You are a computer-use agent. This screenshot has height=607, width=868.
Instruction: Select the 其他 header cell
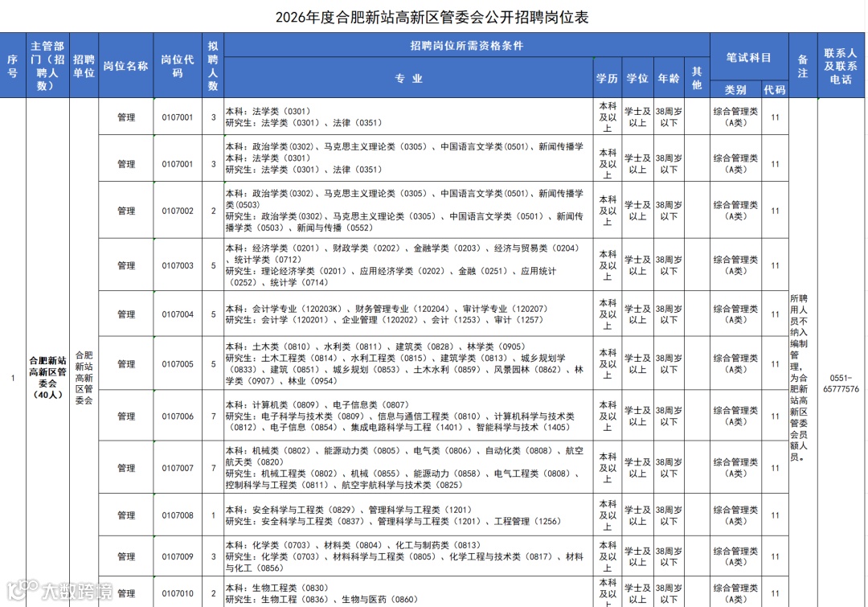697,78
